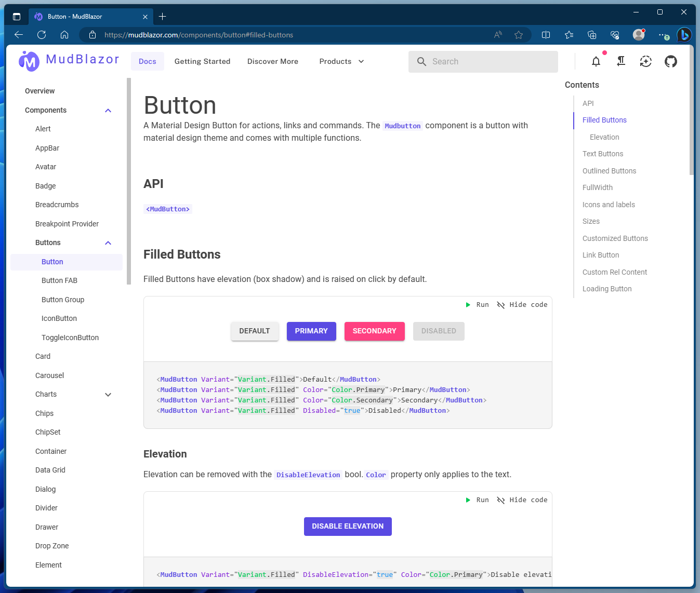Click the DISABLE ELEVATION demo button
The height and width of the screenshot is (593, 700).
(x=347, y=526)
